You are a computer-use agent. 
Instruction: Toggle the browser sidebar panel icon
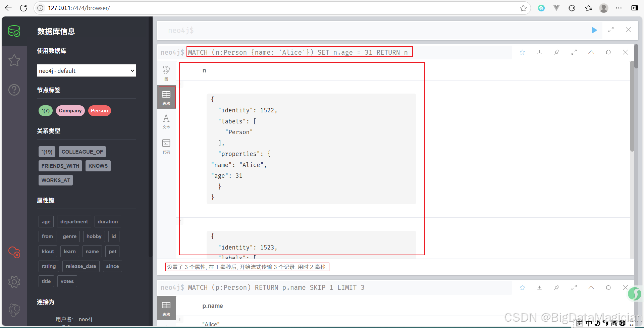click(x=635, y=8)
